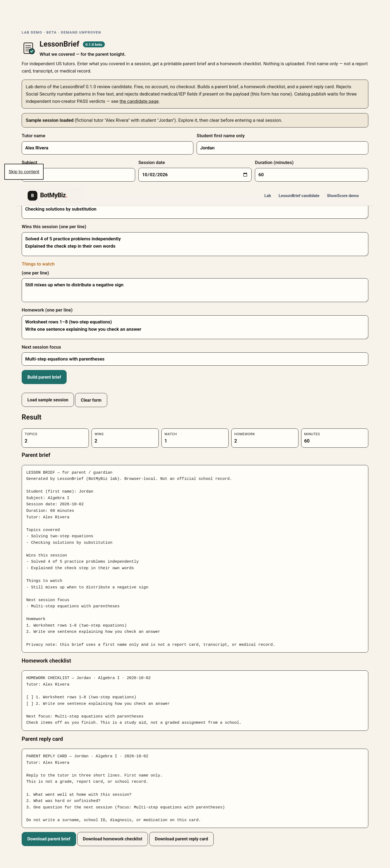
Task: Follow the Skip to content link
Action: click(24, 172)
